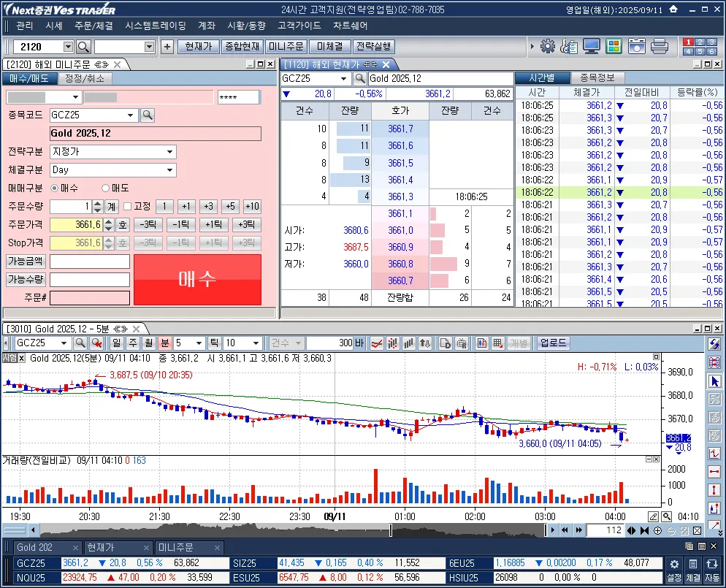Image resolution: width=726 pixels, height=588 pixels.
Task: Click the 가능금액 button
Action: tap(26, 261)
